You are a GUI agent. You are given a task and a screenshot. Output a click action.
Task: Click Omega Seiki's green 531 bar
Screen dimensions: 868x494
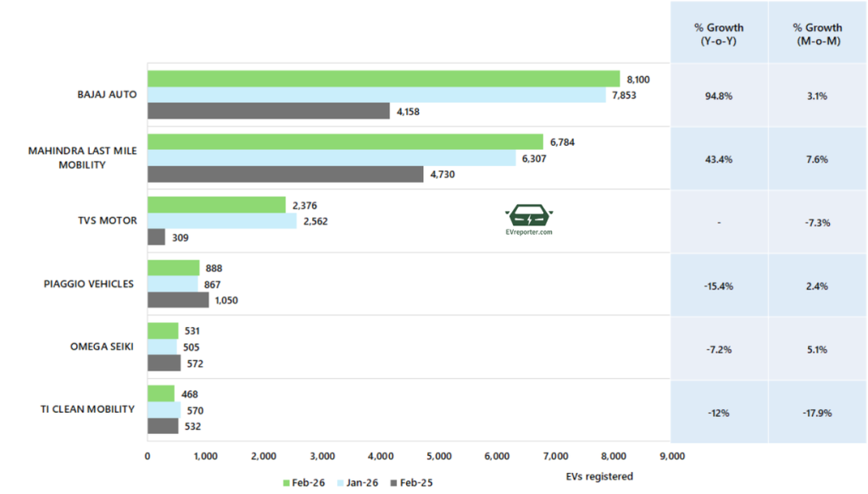point(163,331)
